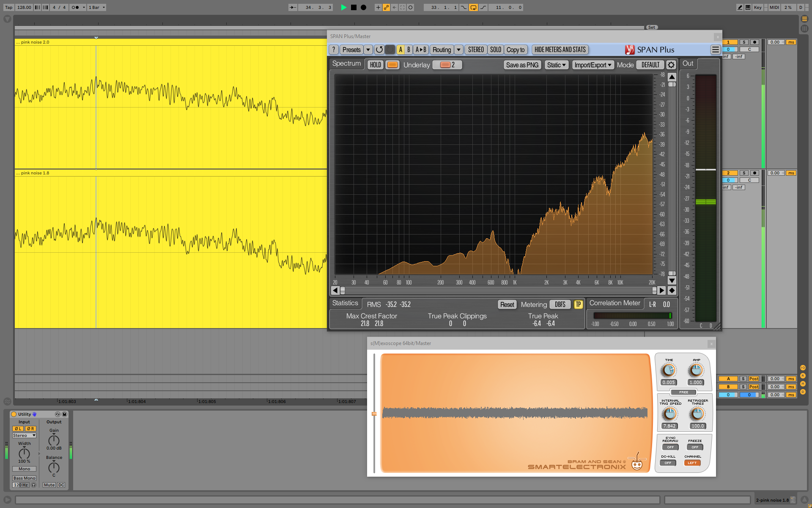Select the B state tab in SPAN
This screenshot has height=508, width=812.
point(409,50)
